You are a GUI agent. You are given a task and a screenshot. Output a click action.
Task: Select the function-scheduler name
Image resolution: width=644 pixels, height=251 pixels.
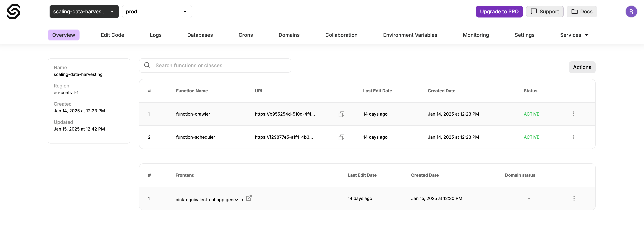tap(195, 137)
